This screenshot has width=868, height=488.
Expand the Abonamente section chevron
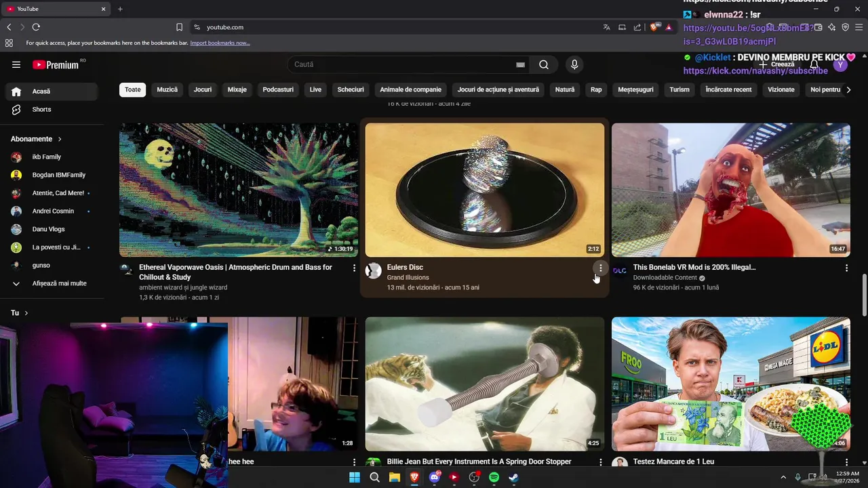(x=60, y=139)
